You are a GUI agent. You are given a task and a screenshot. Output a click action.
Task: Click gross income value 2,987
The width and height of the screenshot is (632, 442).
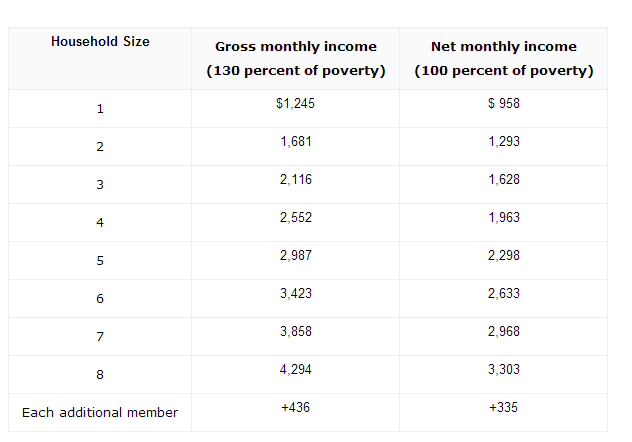(x=296, y=256)
